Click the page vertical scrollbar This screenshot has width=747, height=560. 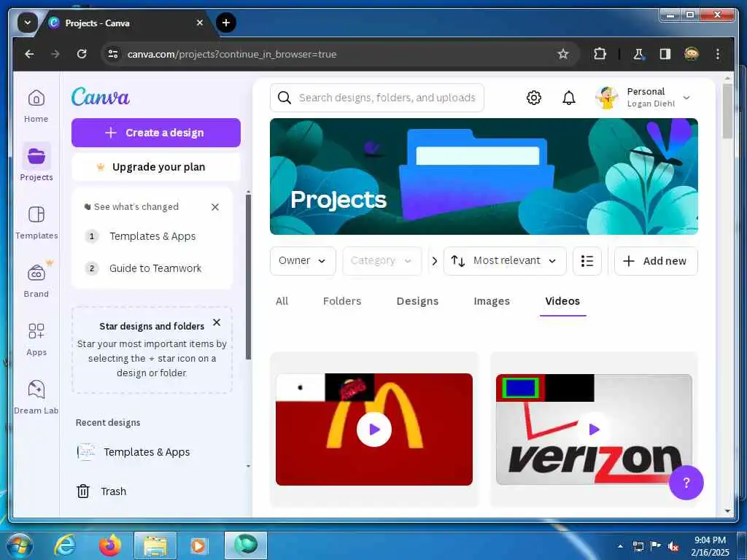pos(727,111)
